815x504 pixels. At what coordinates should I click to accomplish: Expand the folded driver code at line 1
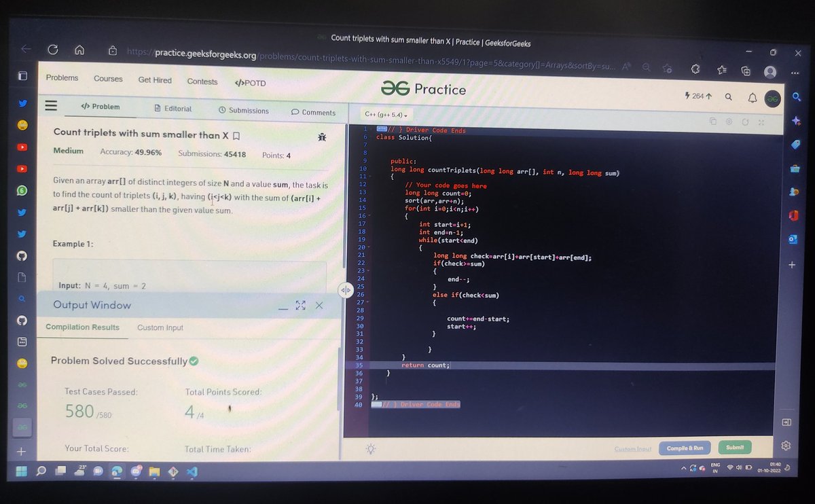(382, 129)
